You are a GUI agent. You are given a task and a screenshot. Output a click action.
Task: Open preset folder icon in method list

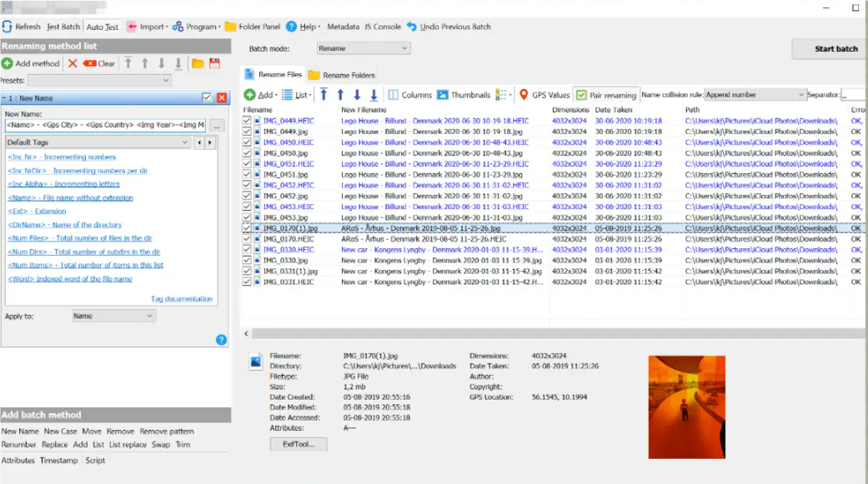pyautogui.click(x=198, y=63)
